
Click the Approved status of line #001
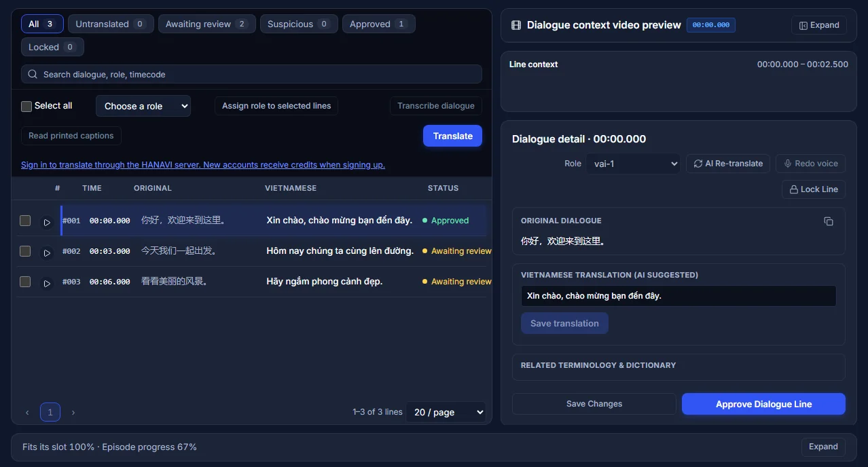click(446, 221)
